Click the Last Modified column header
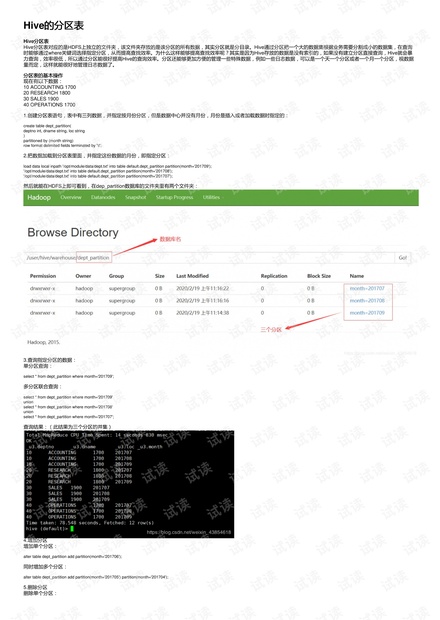Viewport: 440px width, 620px height. (x=193, y=276)
